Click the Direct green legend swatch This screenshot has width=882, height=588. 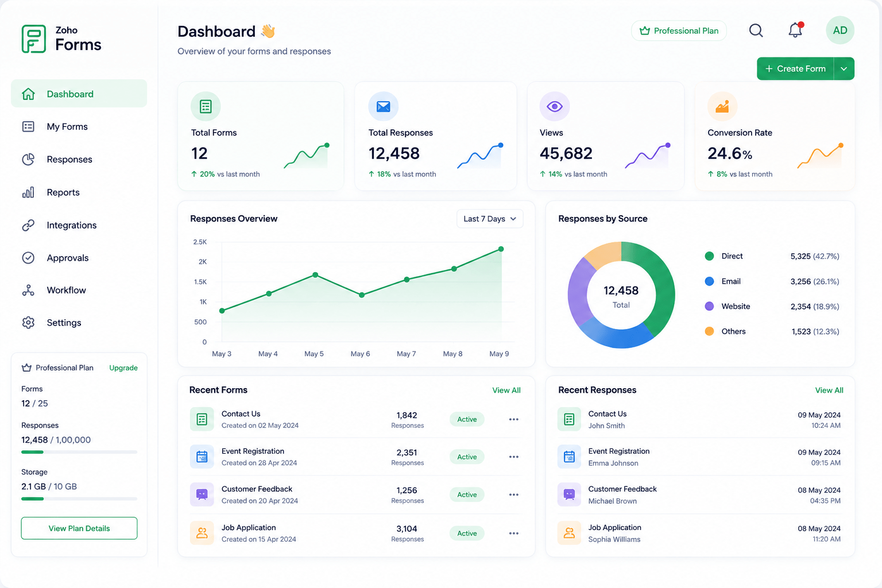pos(709,256)
